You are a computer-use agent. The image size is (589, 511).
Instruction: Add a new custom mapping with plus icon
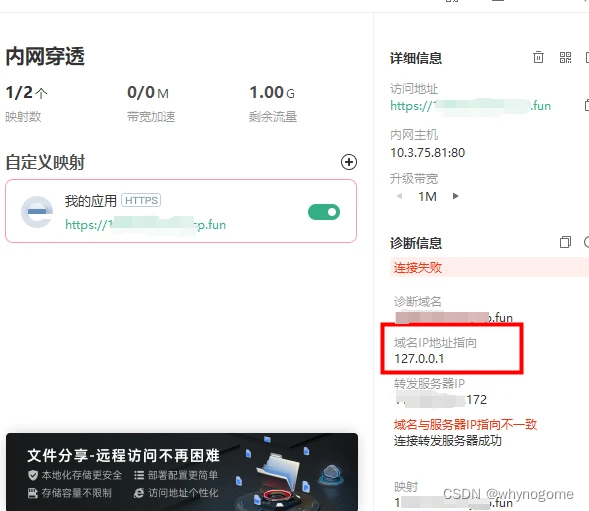coord(349,162)
